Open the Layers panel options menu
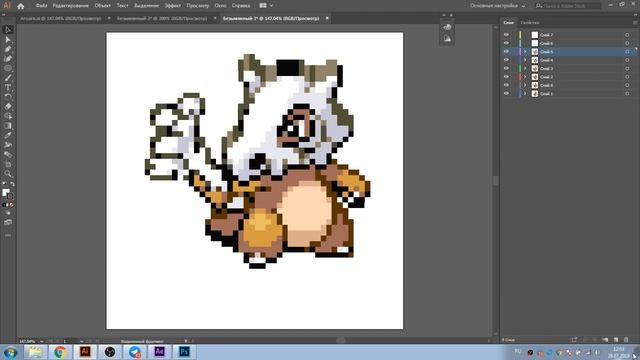Image resolution: width=640 pixels, height=360 pixels. point(635,23)
